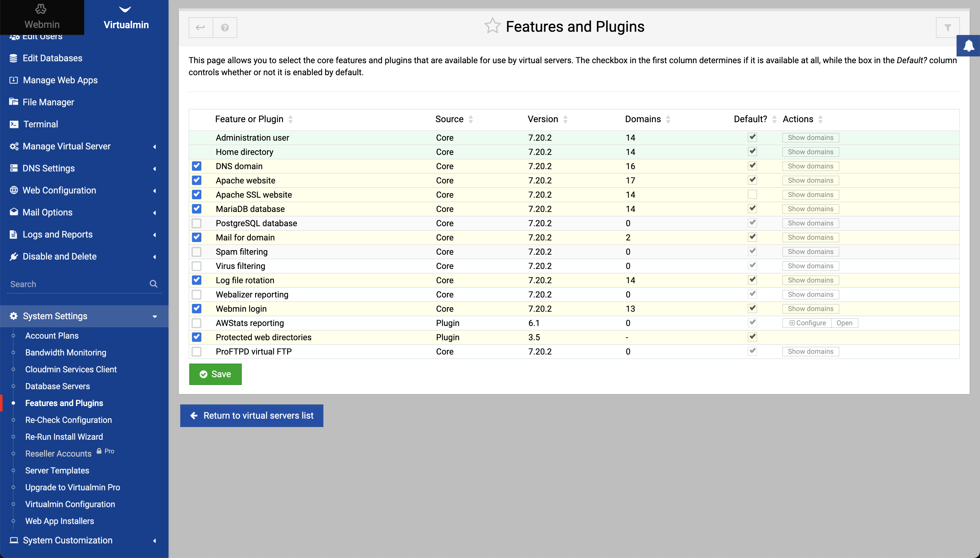Click the sidebar search magnifier icon
The height and width of the screenshot is (558, 980).
153,284
